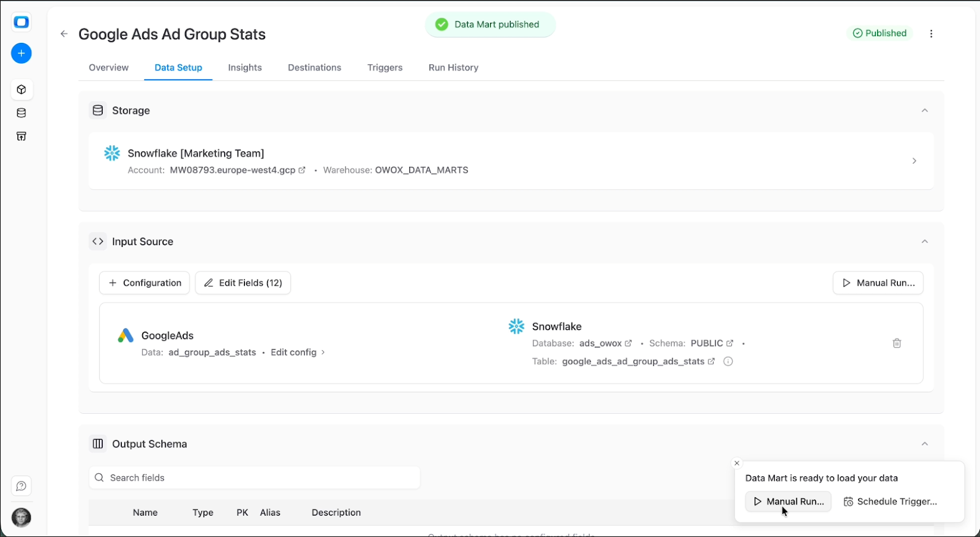The image size is (980, 537).
Task: Delete the GoogleAds configuration with trash icon
Action: click(x=897, y=343)
